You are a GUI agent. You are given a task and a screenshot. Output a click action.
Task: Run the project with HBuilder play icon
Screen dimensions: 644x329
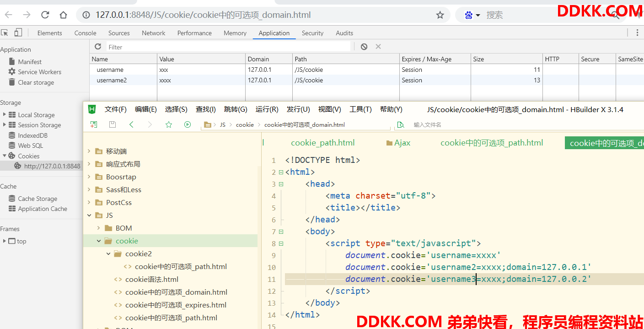[x=188, y=124]
